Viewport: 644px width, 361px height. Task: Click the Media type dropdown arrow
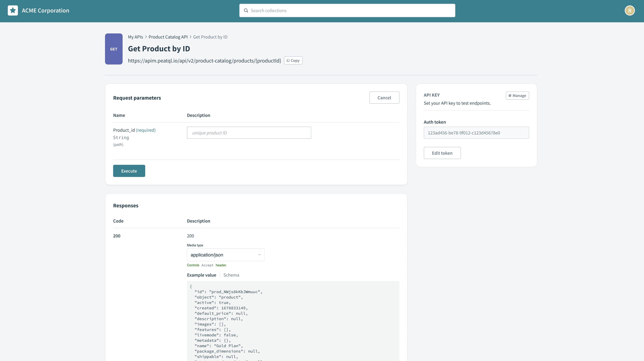pos(260,255)
